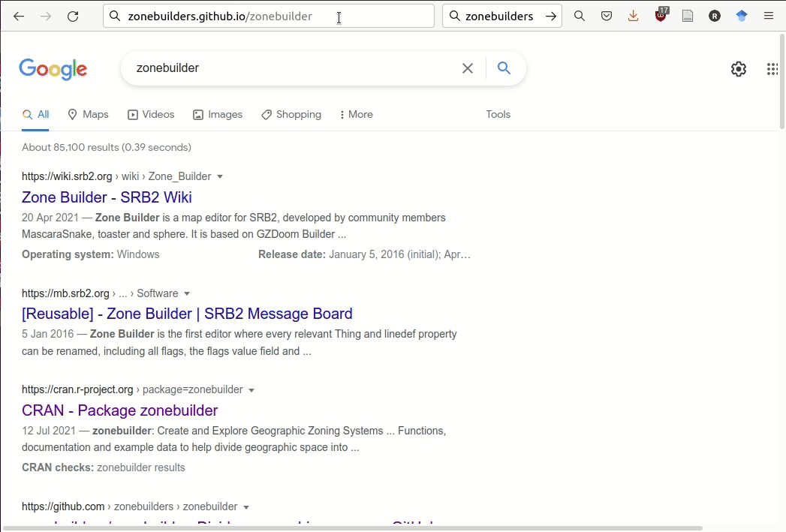786x532 pixels.
Task: Click the Release date January 5, 2016 text
Action: click(x=364, y=255)
